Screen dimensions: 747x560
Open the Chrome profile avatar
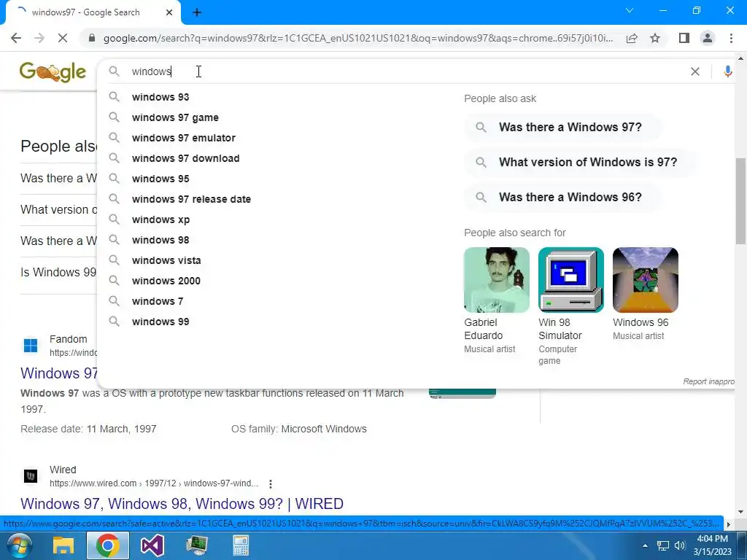pos(708,38)
